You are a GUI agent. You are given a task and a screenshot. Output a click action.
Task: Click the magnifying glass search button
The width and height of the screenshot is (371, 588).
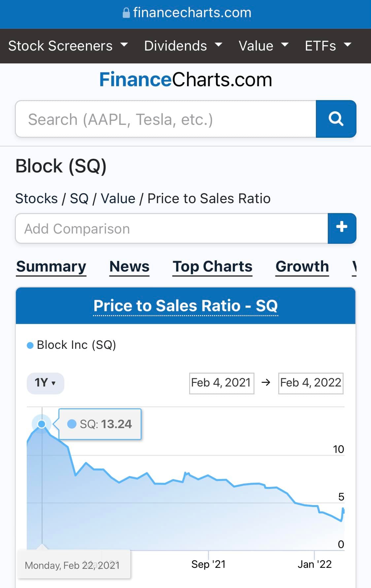pyautogui.click(x=336, y=119)
